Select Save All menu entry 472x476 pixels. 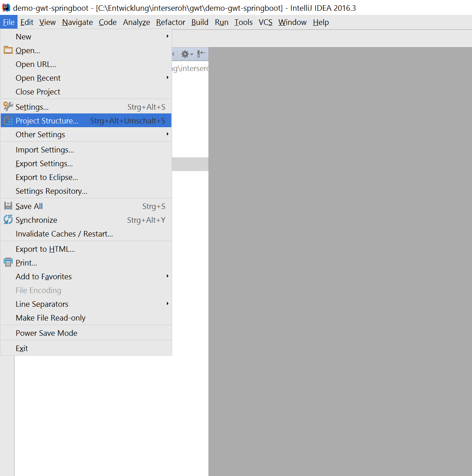[86, 206]
